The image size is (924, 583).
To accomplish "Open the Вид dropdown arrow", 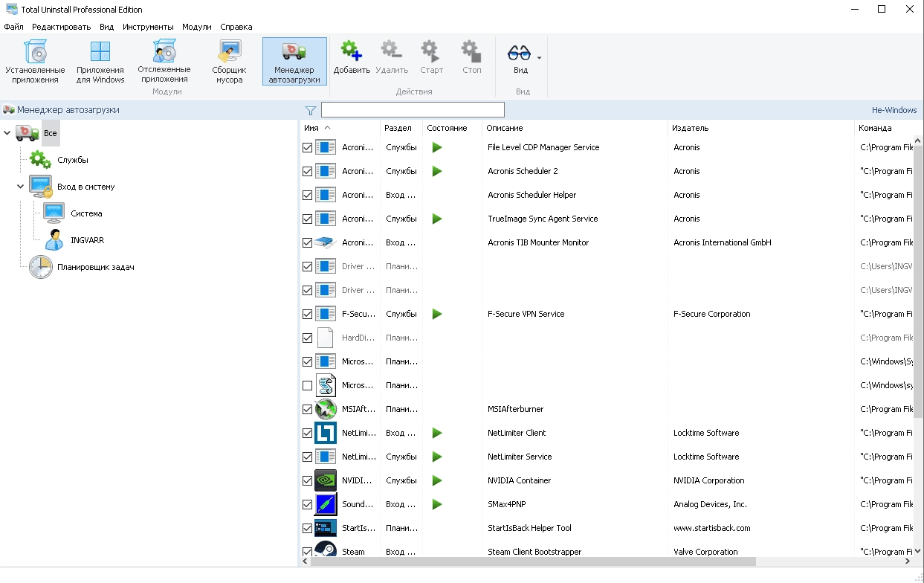I will tap(539, 57).
